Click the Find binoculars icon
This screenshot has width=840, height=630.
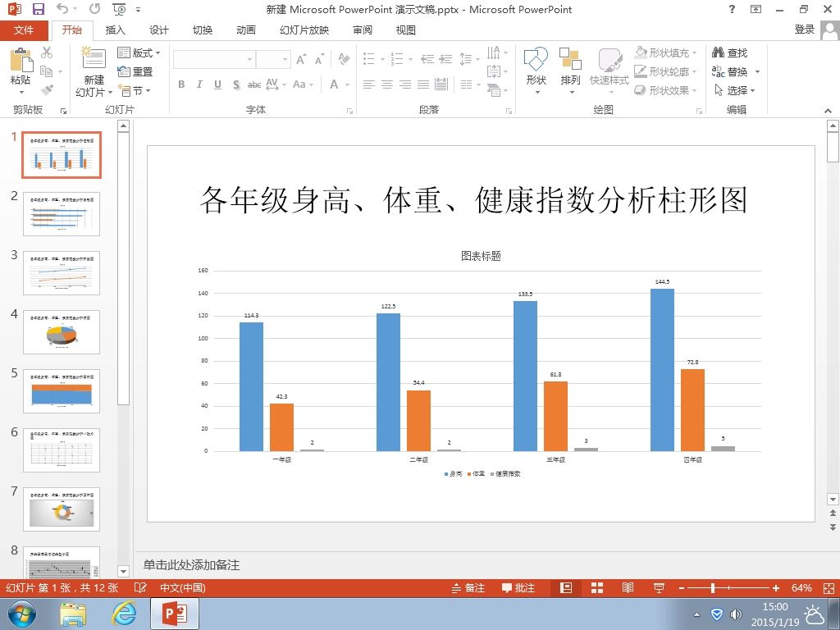click(718, 52)
